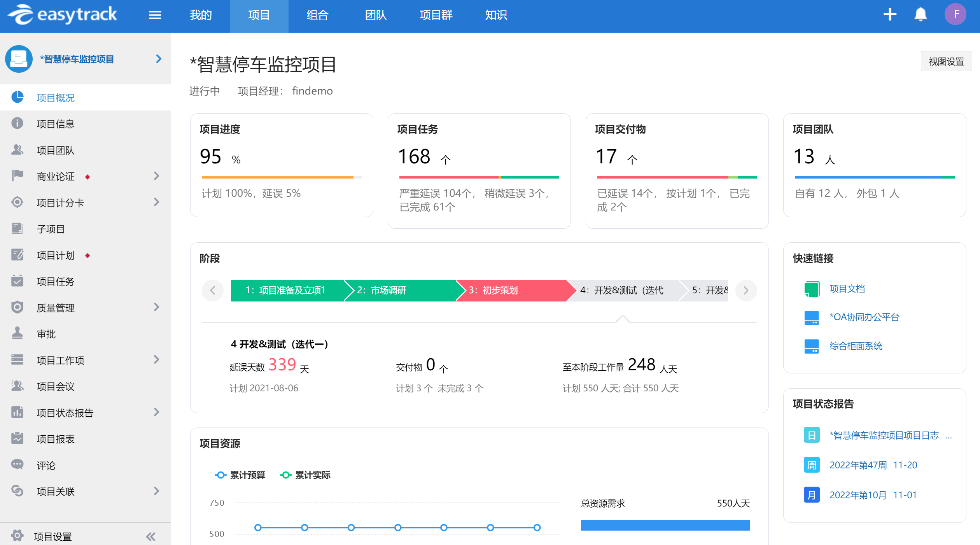This screenshot has width=980, height=545.
Task: Select the 3：初步策划 phase step
Action: (509, 290)
